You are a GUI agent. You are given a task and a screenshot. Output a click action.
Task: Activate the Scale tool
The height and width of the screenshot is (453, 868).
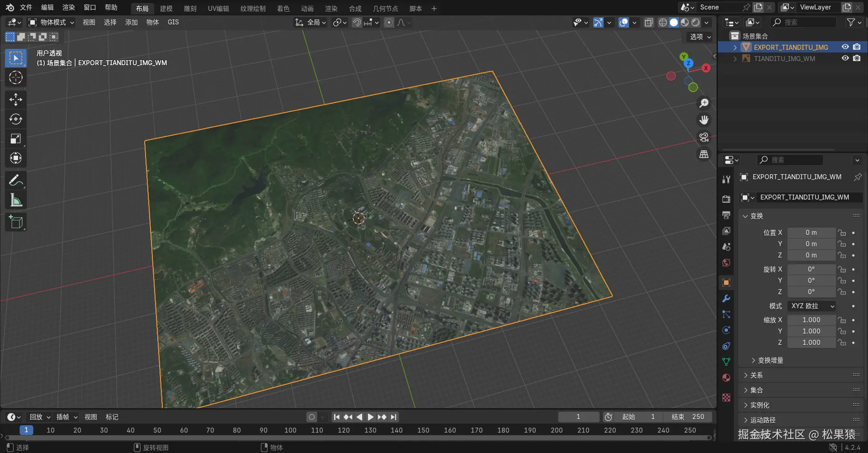(16, 138)
